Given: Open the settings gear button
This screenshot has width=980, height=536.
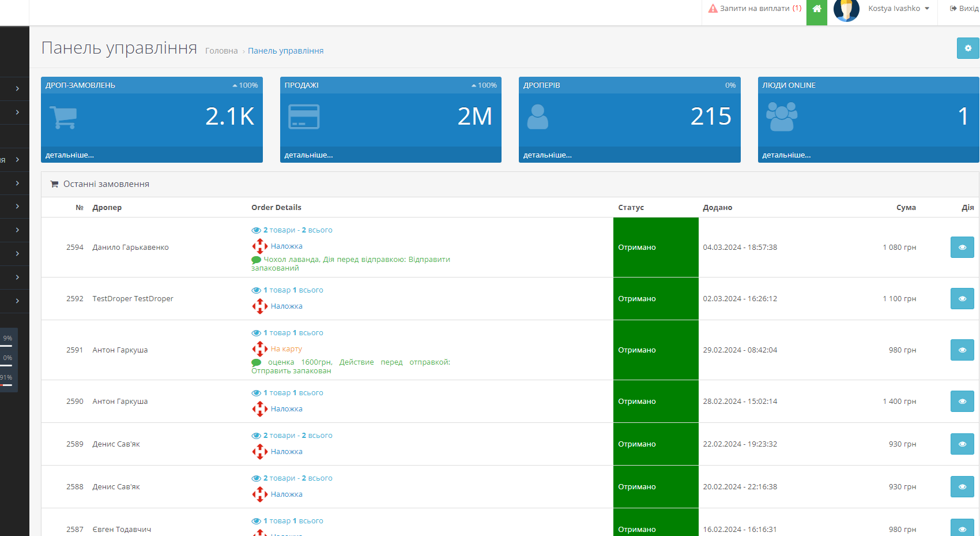Looking at the screenshot, I should tap(968, 48).
